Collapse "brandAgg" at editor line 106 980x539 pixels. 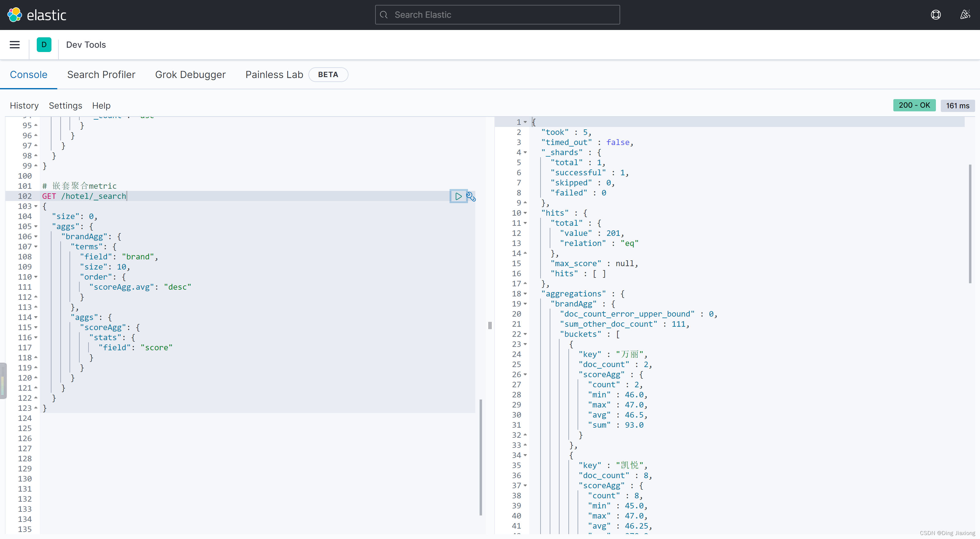pos(36,236)
